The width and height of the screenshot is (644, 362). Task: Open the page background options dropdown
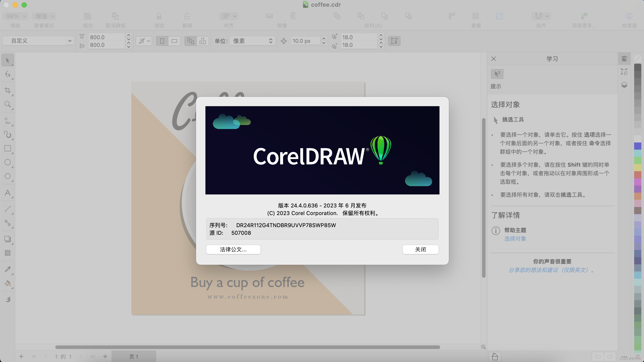pyautogui.click(x=144, y=41)
